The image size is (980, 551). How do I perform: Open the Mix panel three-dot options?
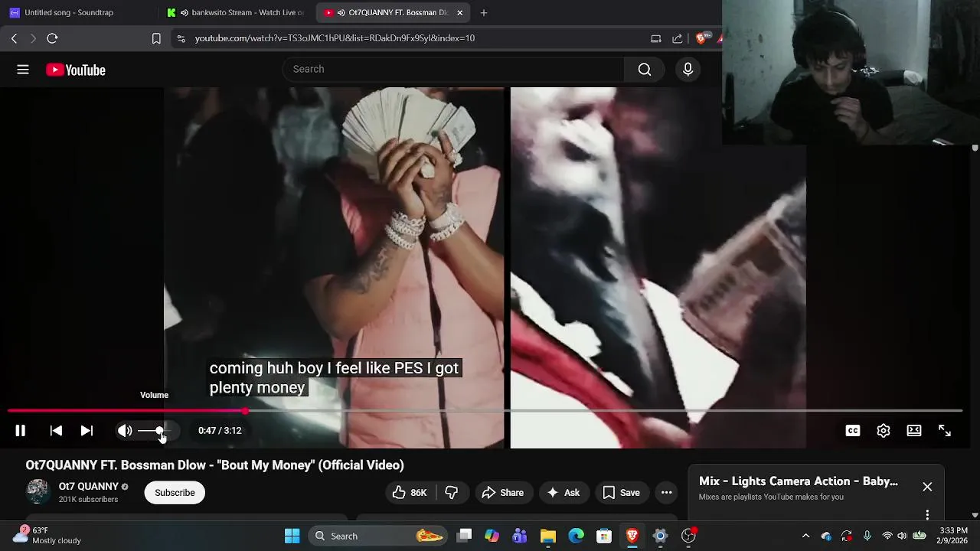(x=927, y=514)
